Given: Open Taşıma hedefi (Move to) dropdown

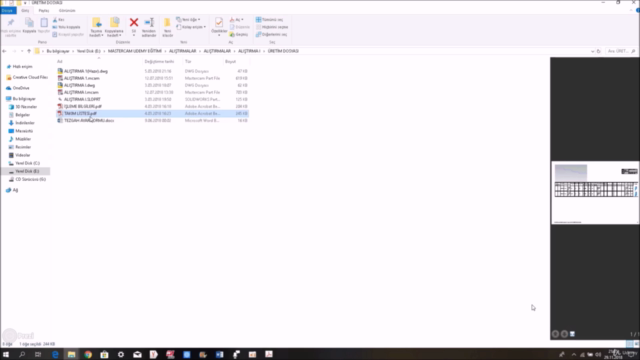Looking at the screenshot, I should 96,28.
